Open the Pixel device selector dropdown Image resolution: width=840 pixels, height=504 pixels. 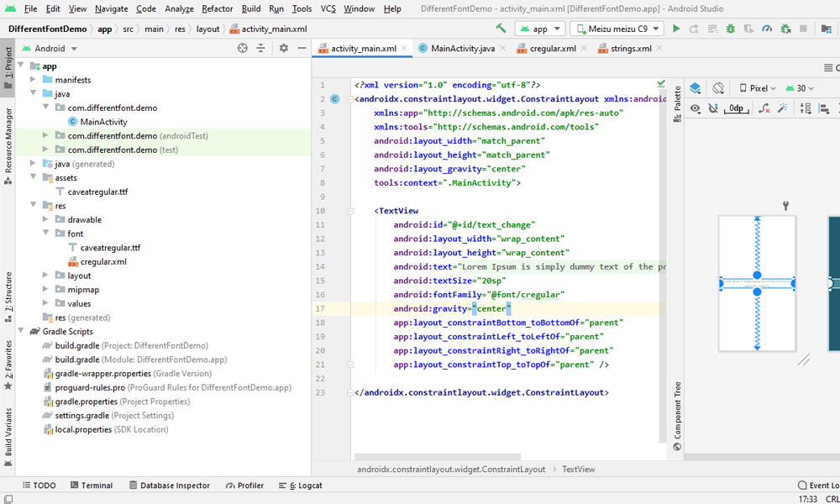[x=758, y=88]
